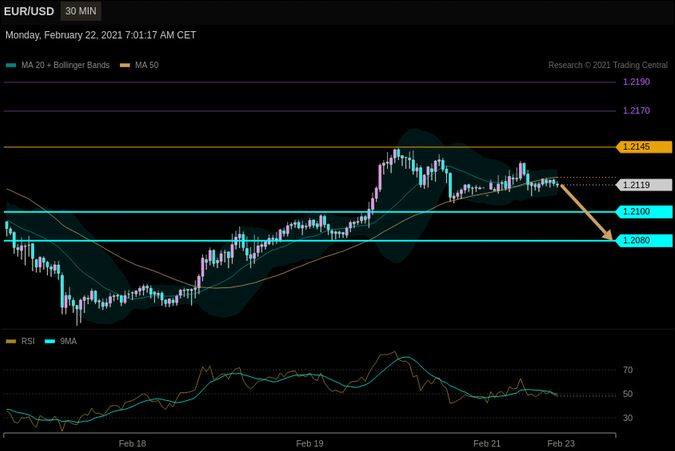Select the EUR/USD symbol title
Image resolution: width=675 pixels, height=451 pixels.
[29, 11]
